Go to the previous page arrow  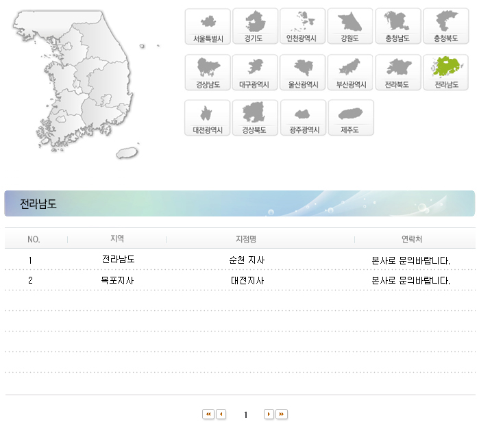point(221,414)
